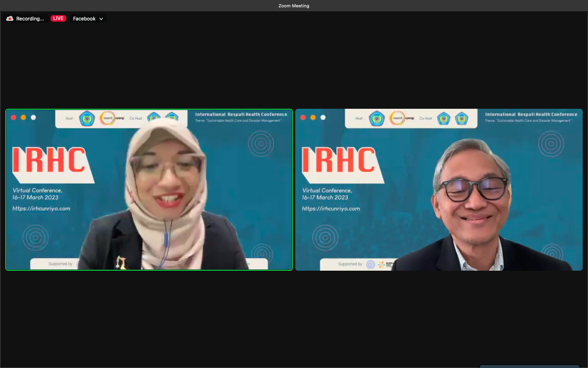The image size is (588, 368).
Task: Click the research synergy logo in left video
Action: 108,118
